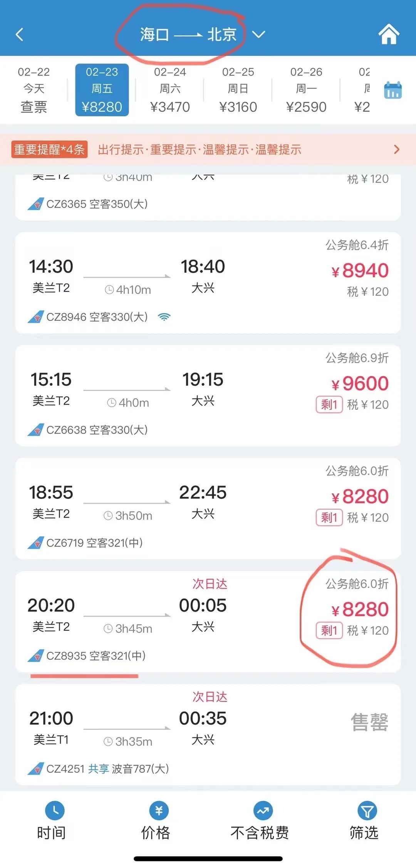Pick the 20:20 overnight flight CZ8935
Viewport: 416px width, 868px height.
tap(208, 621)
